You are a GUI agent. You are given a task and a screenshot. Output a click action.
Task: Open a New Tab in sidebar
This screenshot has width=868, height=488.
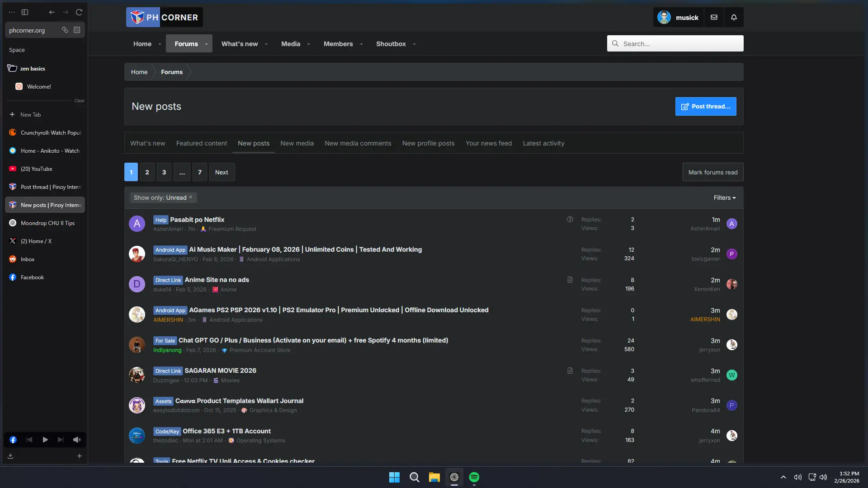[x=45, y=115]
